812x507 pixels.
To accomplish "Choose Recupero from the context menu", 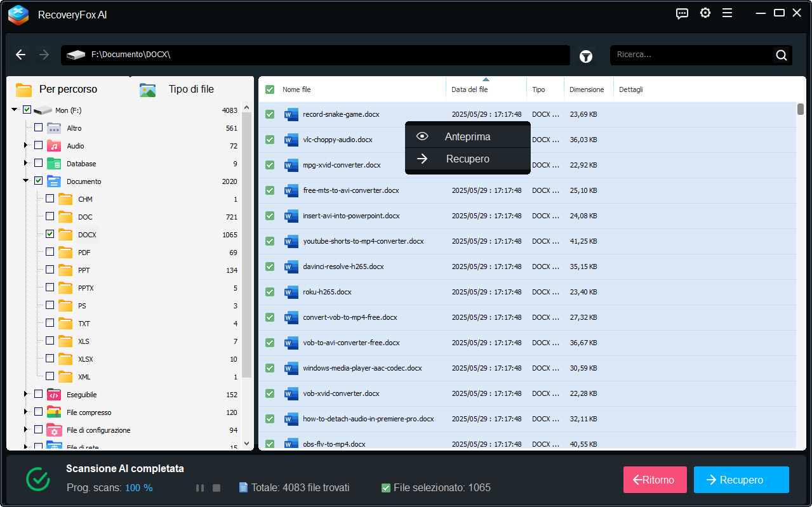I will pos(467,159).
